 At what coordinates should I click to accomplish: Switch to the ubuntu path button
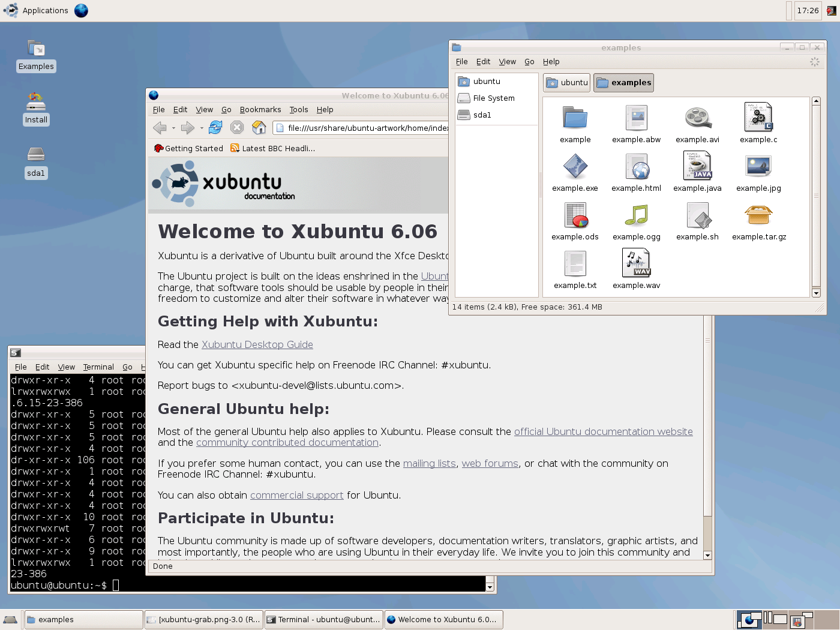566,82
